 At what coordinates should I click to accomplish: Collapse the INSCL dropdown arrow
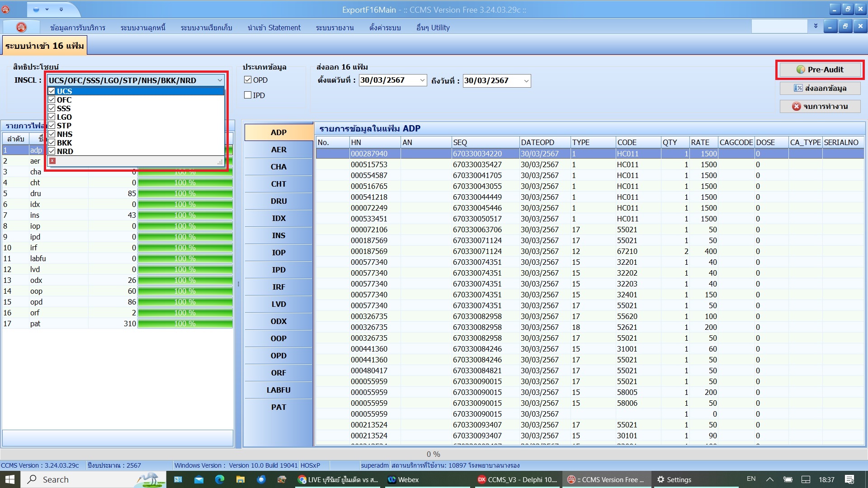coord(220,80)
